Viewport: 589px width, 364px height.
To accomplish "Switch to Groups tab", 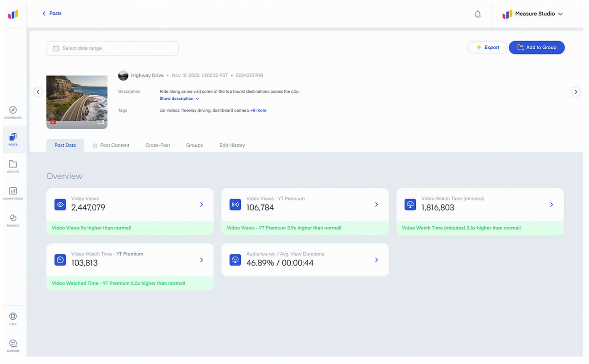I will (x=194, y=145).
